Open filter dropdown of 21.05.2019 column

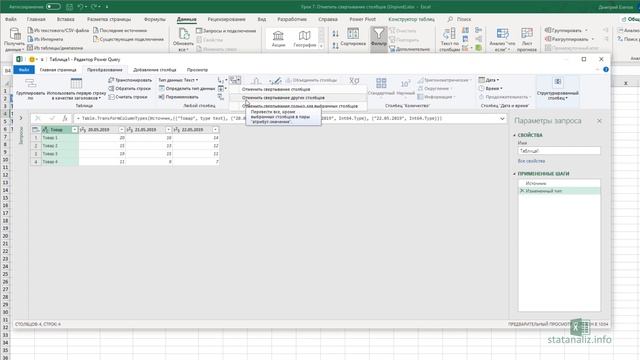click(x=169, y=130)
